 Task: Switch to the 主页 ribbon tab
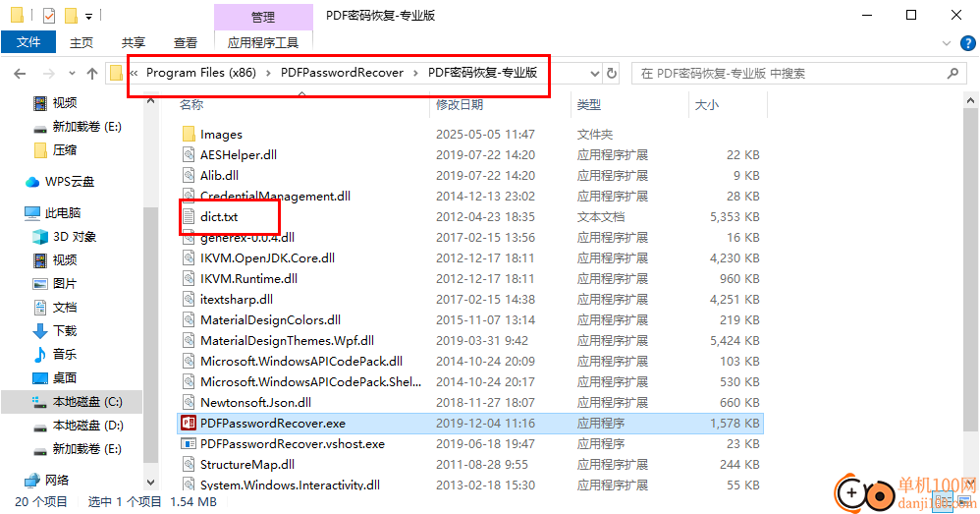[82, 42]
